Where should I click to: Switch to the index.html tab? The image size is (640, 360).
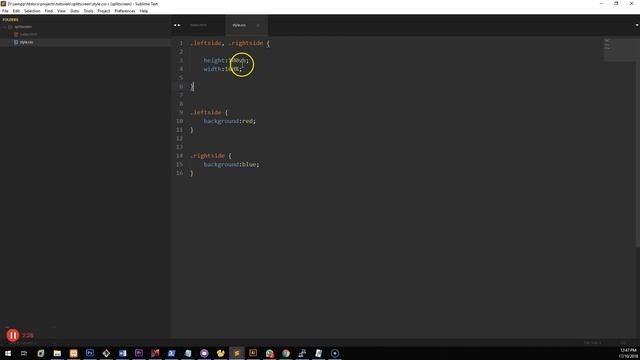(198, 25)
